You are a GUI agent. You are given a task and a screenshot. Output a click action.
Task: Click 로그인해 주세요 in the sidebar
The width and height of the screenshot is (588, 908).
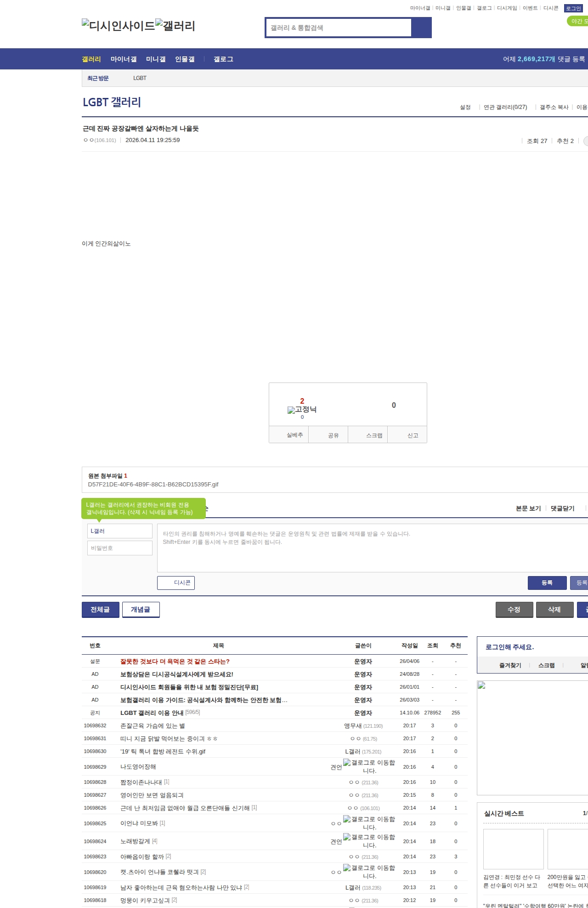pyautogui.click(x=510, y=647)
